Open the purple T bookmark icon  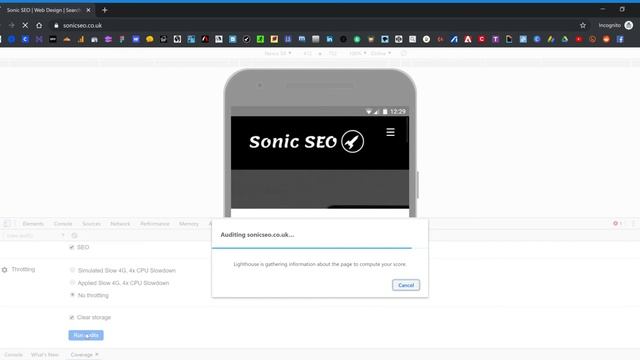(x=496, y=39)
